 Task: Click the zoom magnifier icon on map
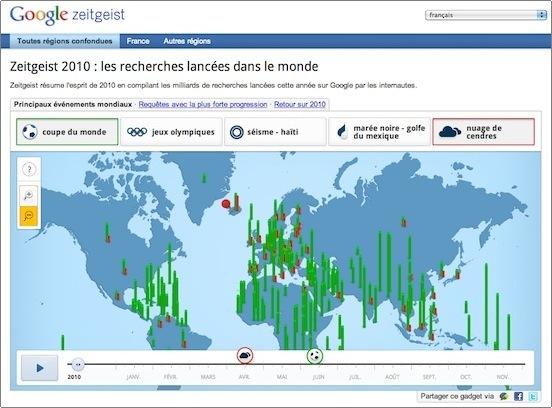(29, 195)
